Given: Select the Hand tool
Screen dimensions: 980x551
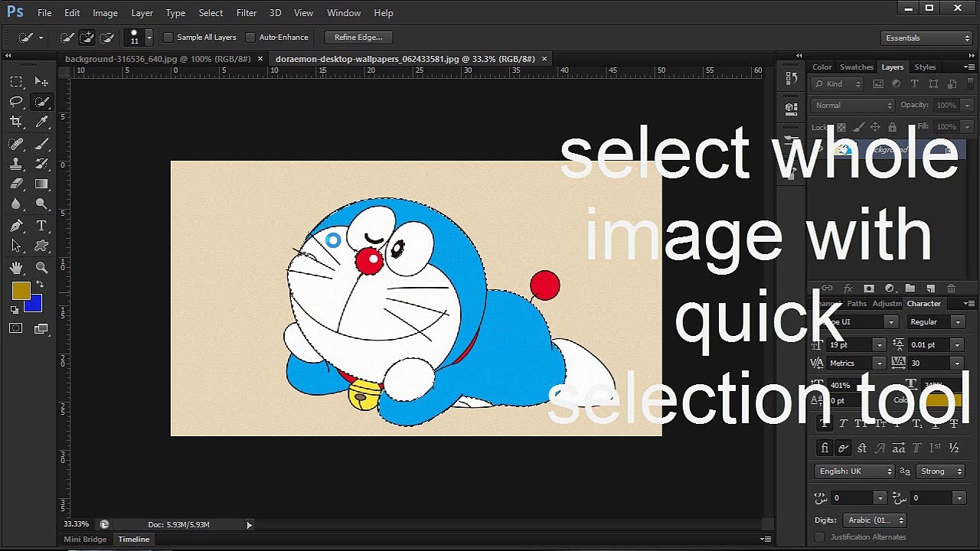Looking at the screenshot, I should click(16, 267).
